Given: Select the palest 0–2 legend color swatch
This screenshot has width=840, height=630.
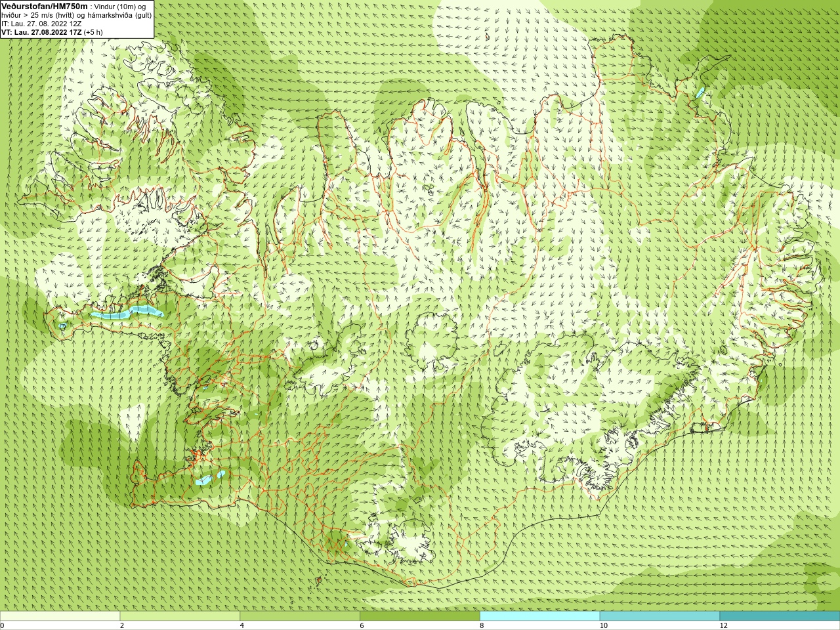Looking at the screenshot, I should click(60, 616).
